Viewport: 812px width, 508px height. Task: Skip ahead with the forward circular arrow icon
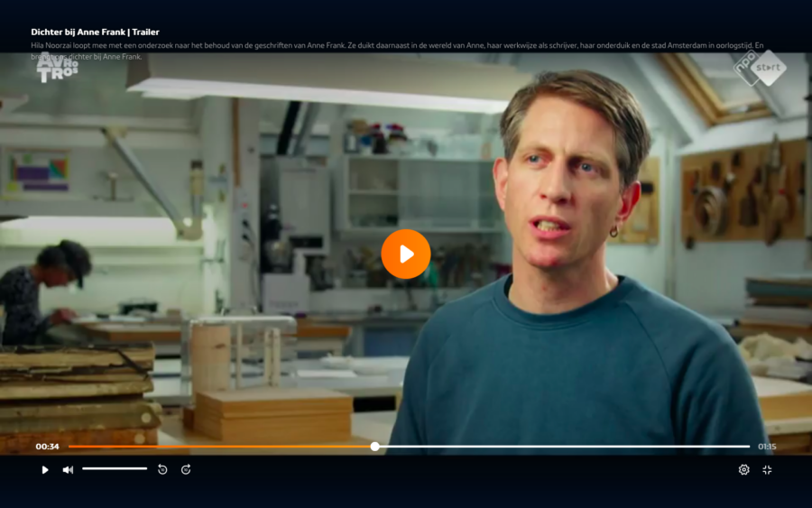pyautogui.click(x=186, y=470)
